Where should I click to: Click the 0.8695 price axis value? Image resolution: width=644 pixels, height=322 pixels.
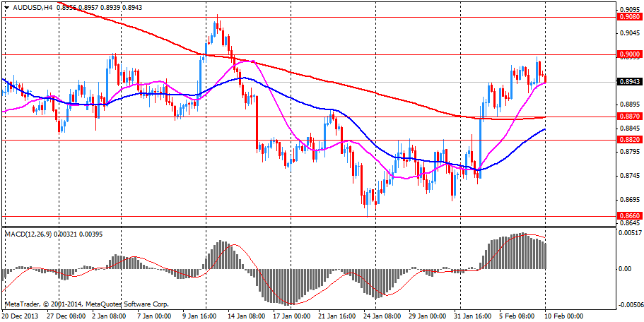click(628, 200)
